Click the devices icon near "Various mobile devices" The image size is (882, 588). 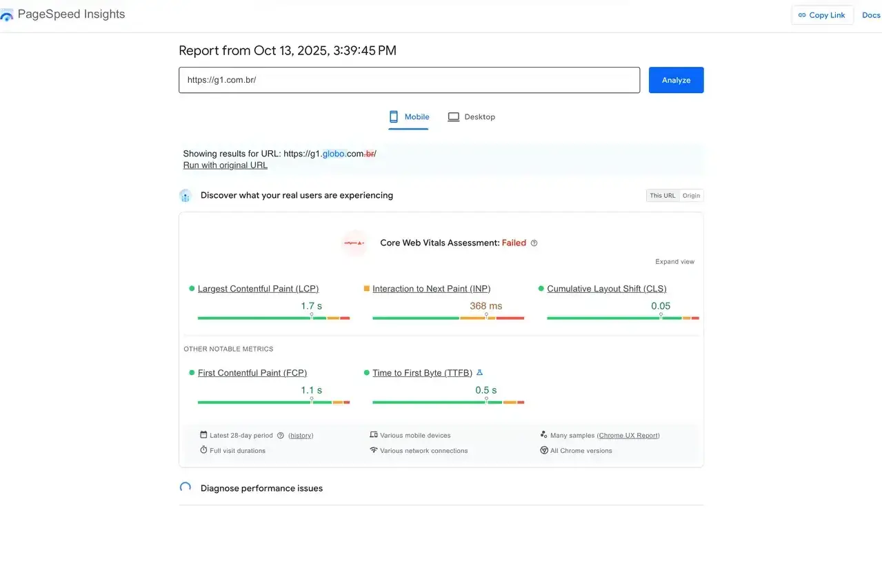pos(372,435)
